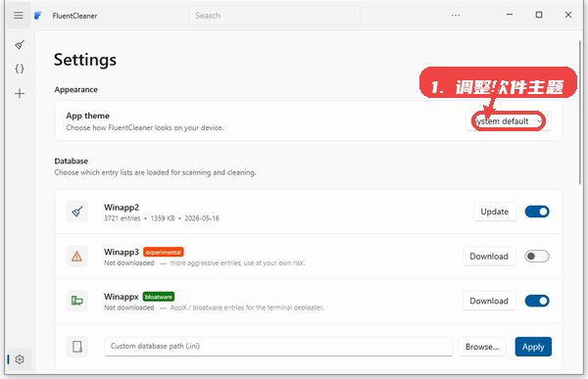
Task: Click Browse for custom database
Action: (x=482, y=347)
